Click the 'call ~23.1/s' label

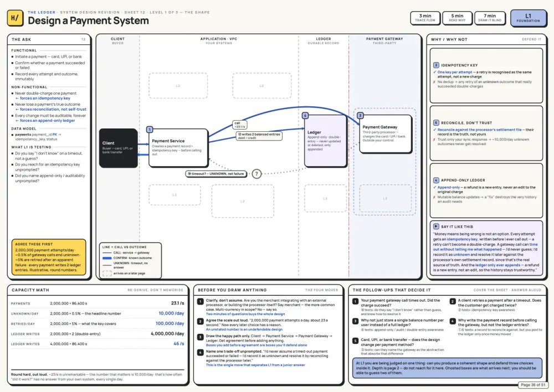[239, 125]
